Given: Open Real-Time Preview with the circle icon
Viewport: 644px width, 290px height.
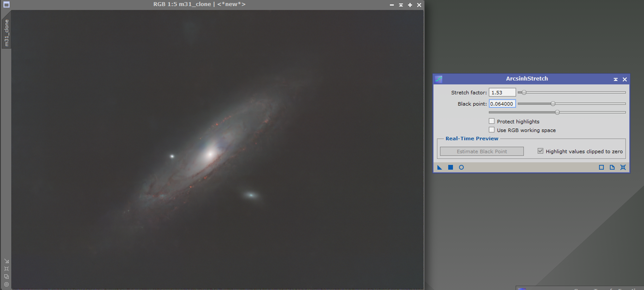Looking at the screenshot, I should (461, 167).
